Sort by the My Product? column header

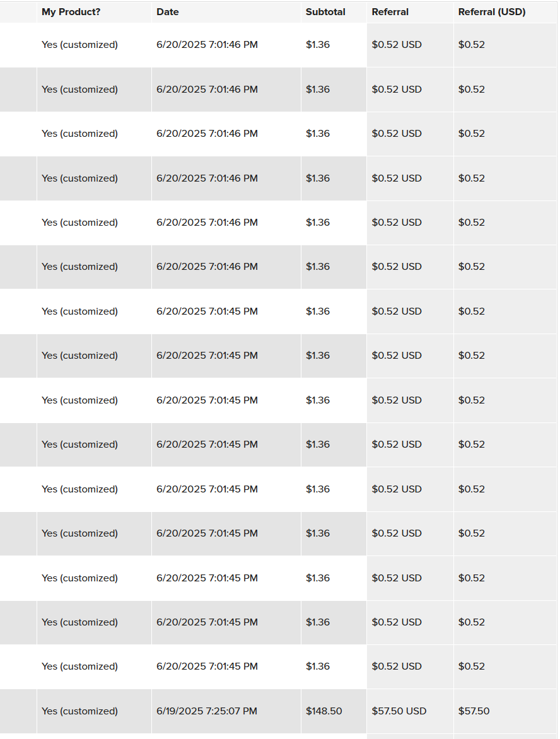pyautogui.click(x=71, y=12)
